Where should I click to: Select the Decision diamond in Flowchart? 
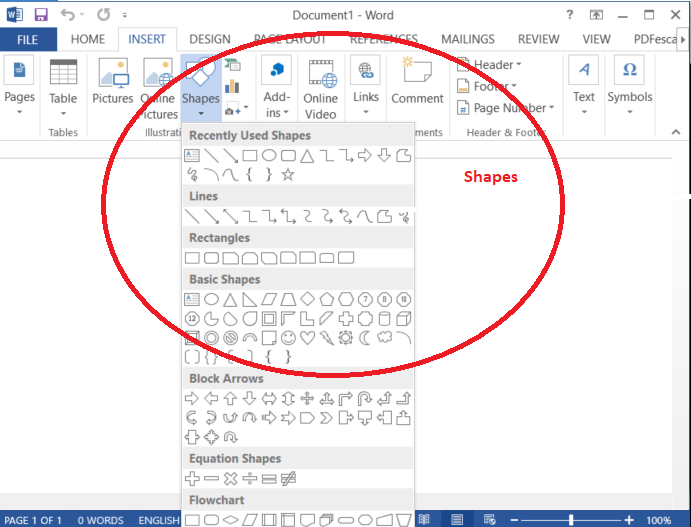pos(230,520)
